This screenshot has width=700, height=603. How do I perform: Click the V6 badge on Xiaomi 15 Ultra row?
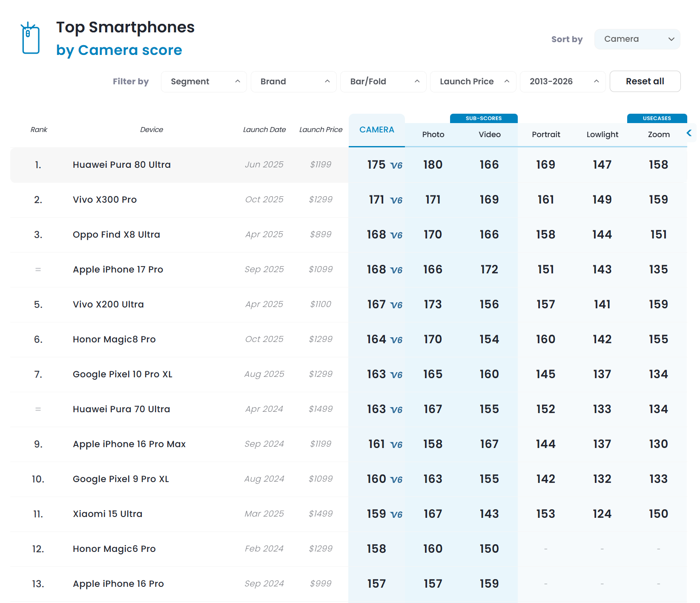(x=396, y=514)
